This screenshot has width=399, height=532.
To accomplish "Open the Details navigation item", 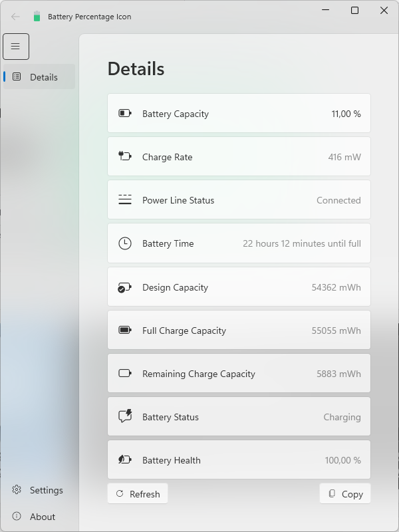I will 39,76.
